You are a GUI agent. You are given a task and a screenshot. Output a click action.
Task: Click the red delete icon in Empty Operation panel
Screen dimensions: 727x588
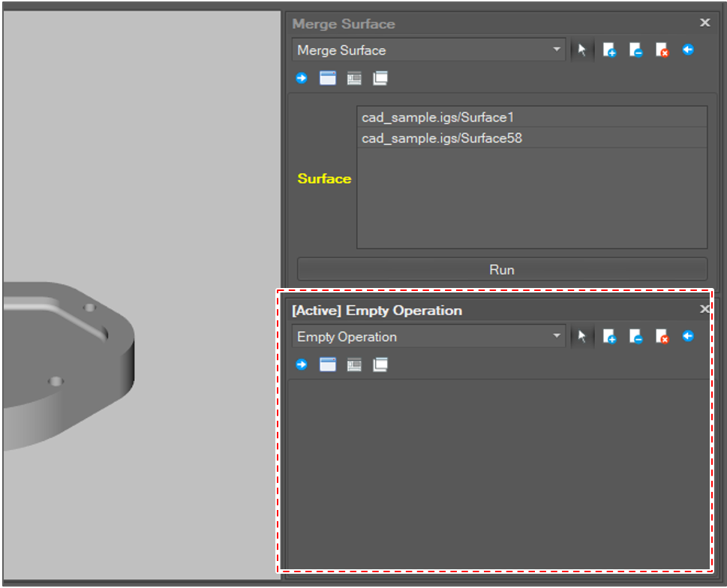point(662,337)
